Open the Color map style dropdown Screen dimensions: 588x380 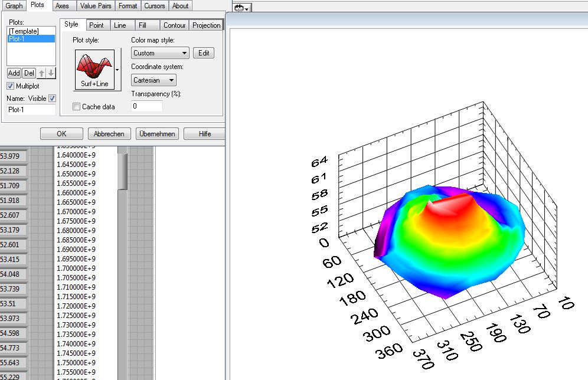[x=160, y=53]
